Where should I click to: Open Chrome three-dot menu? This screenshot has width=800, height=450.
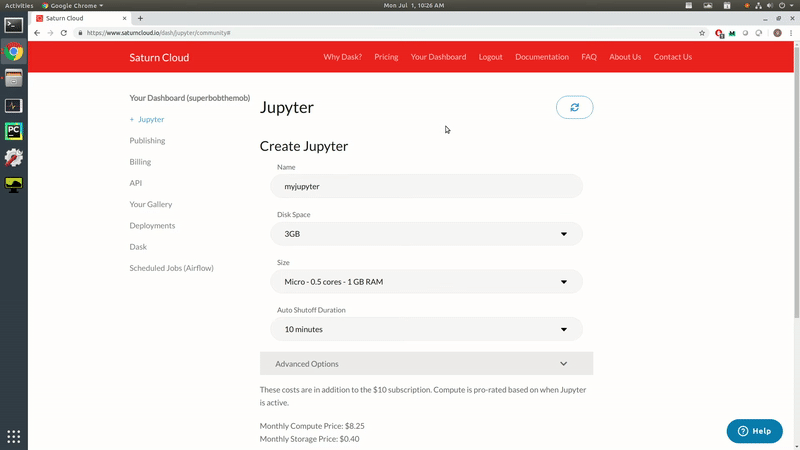point(791,33)
